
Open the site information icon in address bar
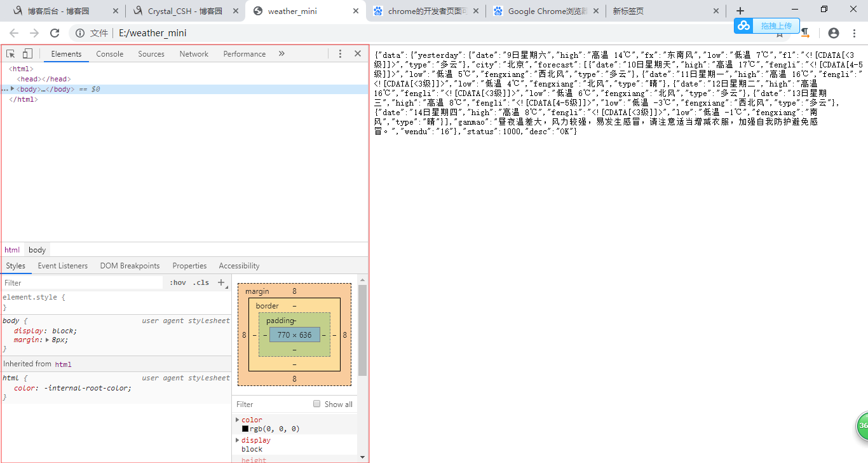click(79, 33)
